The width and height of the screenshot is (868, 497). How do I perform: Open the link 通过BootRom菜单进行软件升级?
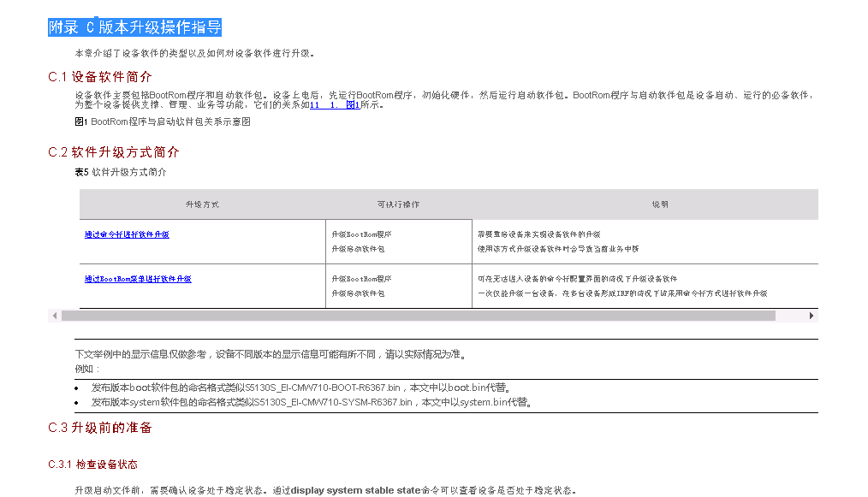click(138, 279)
